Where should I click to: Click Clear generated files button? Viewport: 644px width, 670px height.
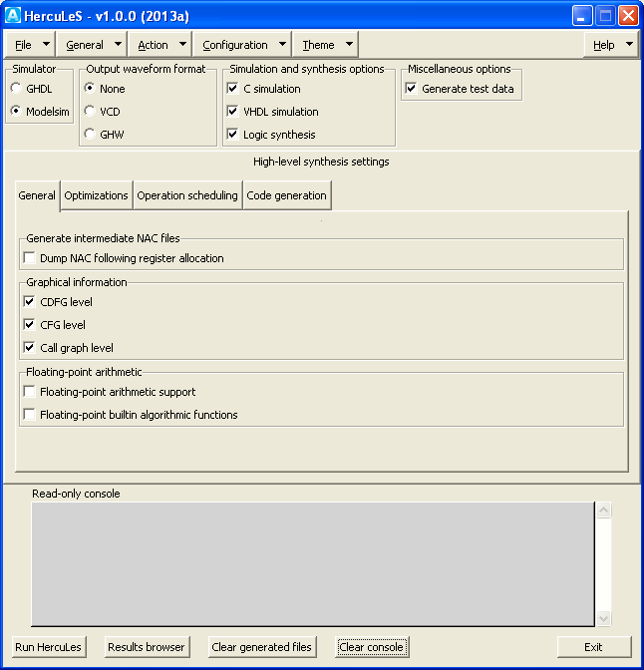[x=262, y=647]
